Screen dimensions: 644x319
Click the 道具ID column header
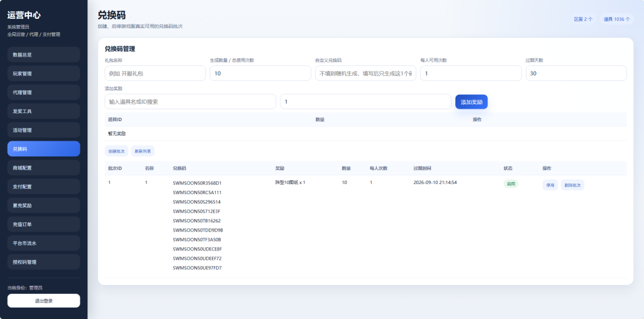pos(115,120)
